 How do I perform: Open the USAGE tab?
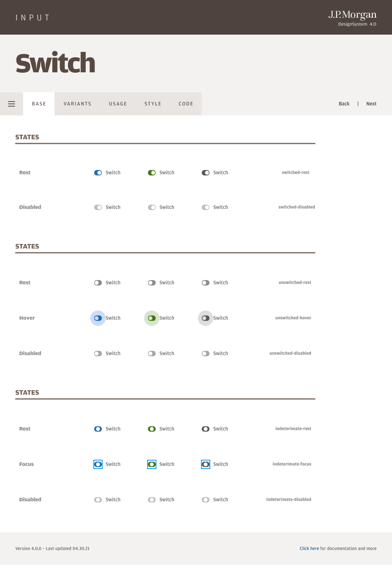[x=118, y=104]
